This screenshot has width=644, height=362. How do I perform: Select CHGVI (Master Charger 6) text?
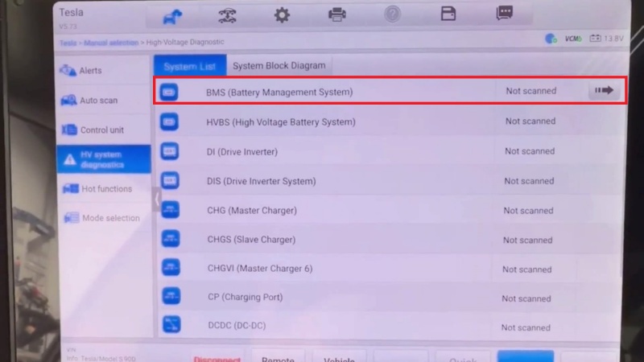click(x=259, y=269)
